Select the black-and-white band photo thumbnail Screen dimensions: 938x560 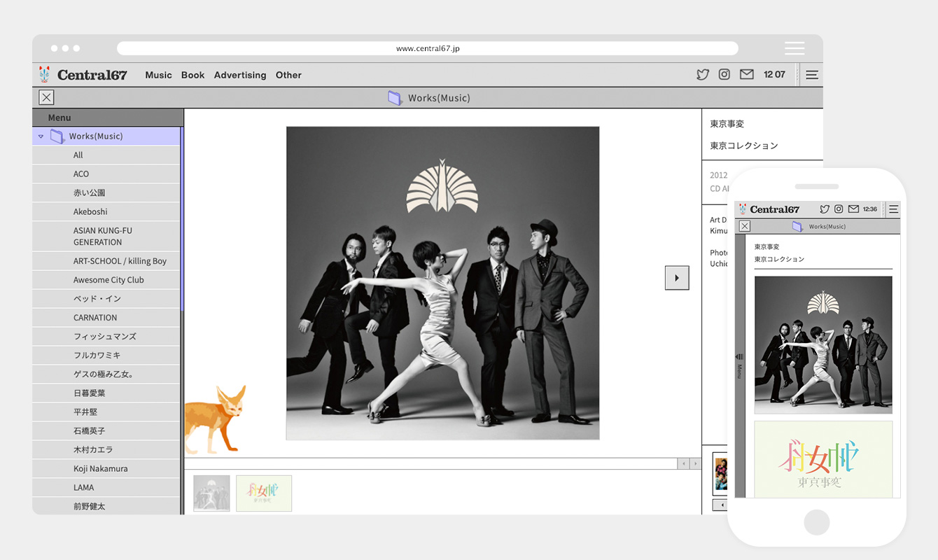[x=211, y=493]
